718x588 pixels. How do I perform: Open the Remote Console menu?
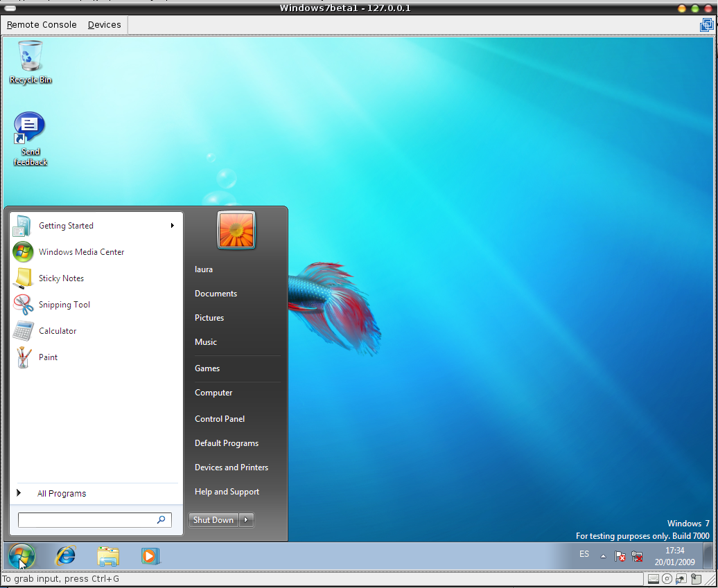pyautogui.click(x=42, y=25)
